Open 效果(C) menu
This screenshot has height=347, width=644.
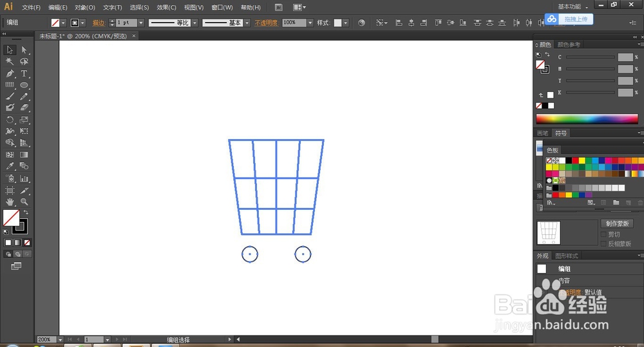[166, 7]
